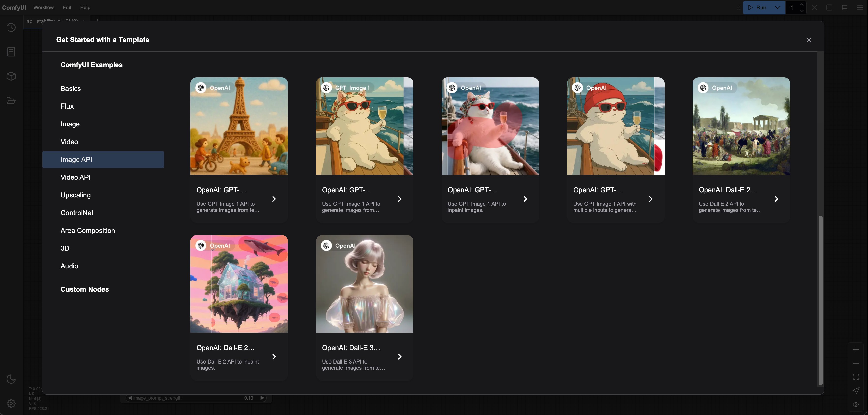Select the Video API category
868x415 pixels.
point(76,177)
